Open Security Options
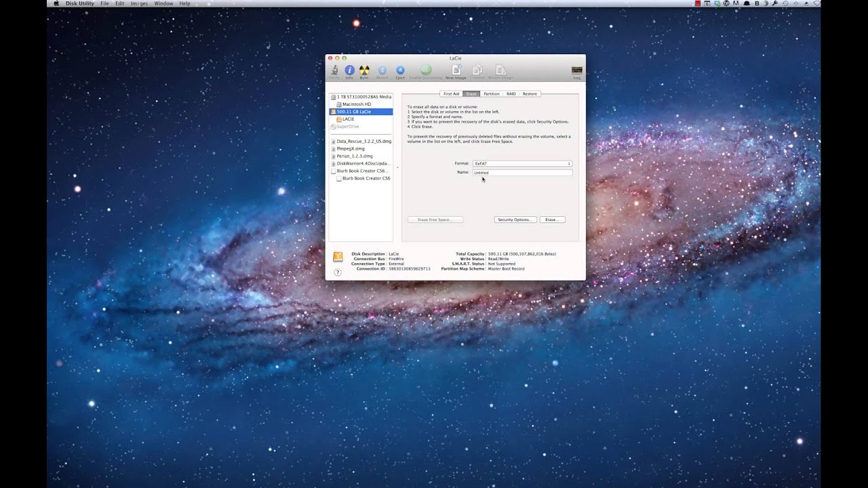 coord(515,220)
